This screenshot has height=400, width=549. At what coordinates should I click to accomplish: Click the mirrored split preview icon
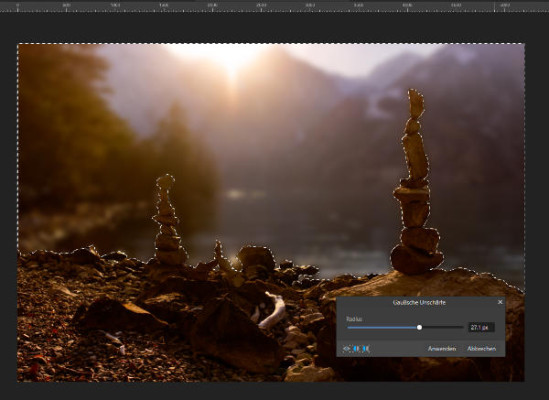(x=366, y=349)
